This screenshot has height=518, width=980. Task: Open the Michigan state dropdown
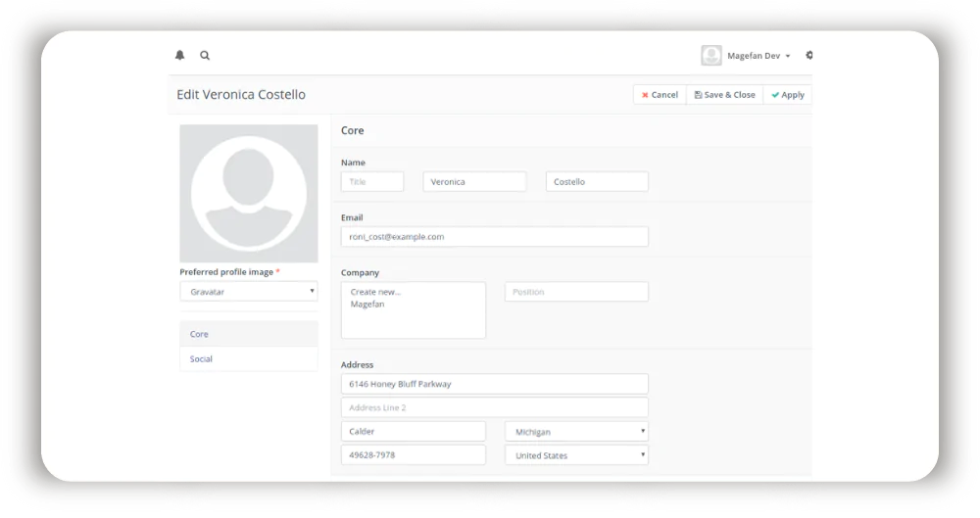[576, 431]
